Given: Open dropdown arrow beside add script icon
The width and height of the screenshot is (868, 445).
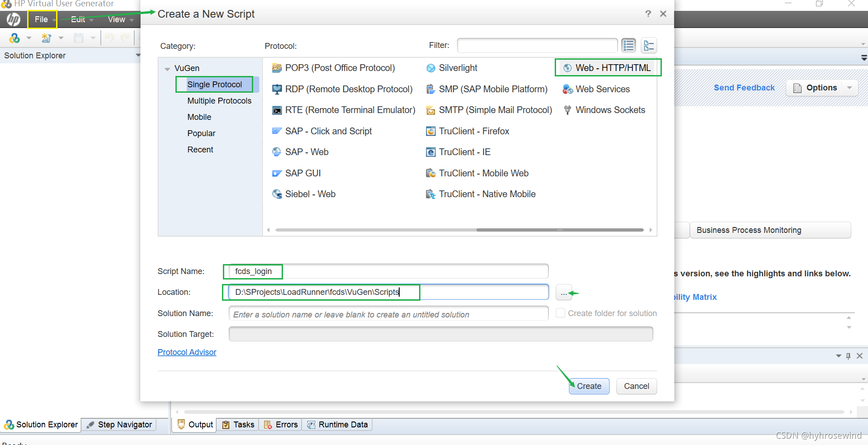Looking at the screenshot, I should 29,38.
